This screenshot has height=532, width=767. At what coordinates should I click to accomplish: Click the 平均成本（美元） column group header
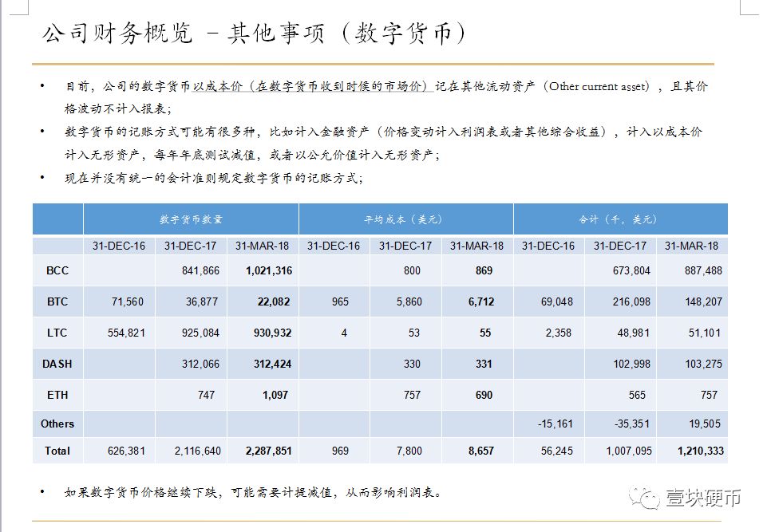(x=404, y=219)
